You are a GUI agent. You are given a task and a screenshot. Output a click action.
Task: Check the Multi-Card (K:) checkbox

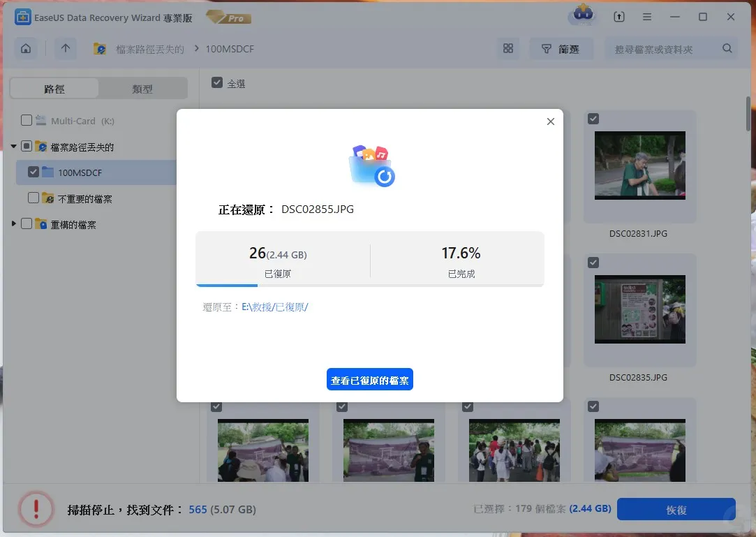(27, 120)
